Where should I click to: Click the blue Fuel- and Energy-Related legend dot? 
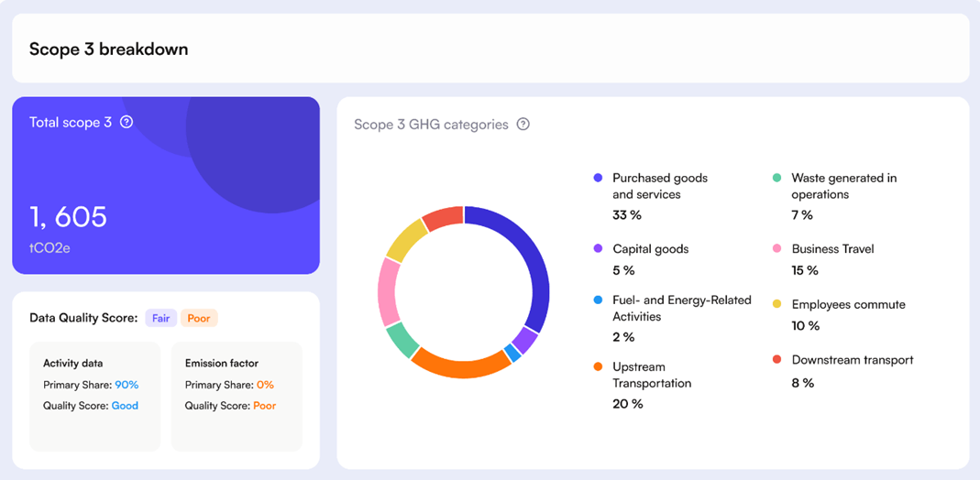pos(598,300)
